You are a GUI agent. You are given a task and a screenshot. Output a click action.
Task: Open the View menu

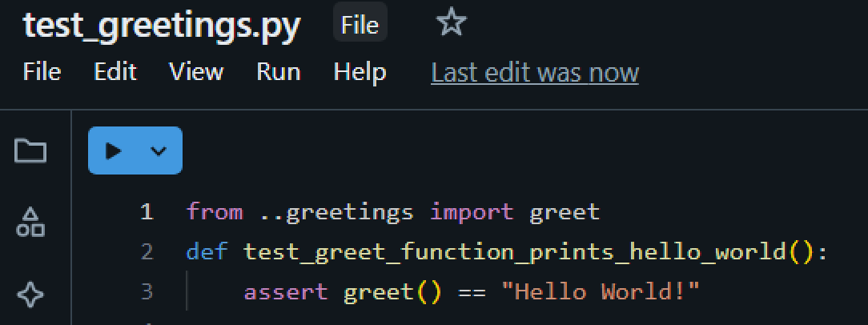click(x=196, y=72)
